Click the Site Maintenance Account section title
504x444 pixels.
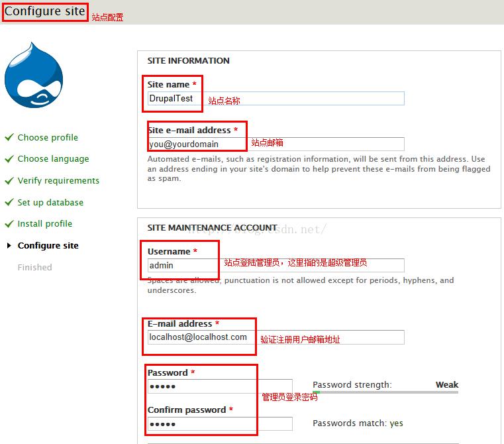coord(212,227)
